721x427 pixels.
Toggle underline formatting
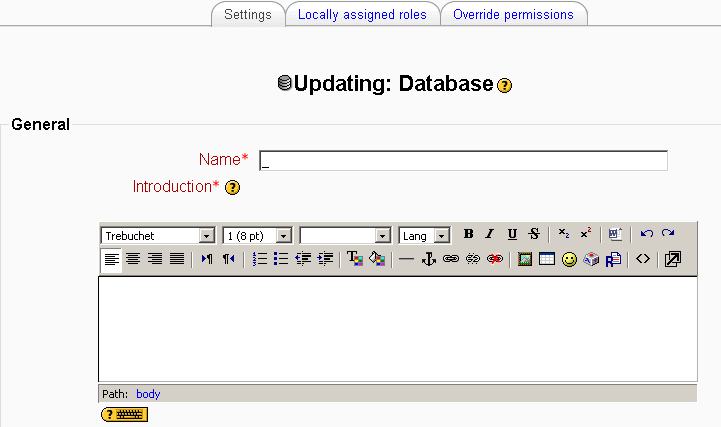(512, 234)
